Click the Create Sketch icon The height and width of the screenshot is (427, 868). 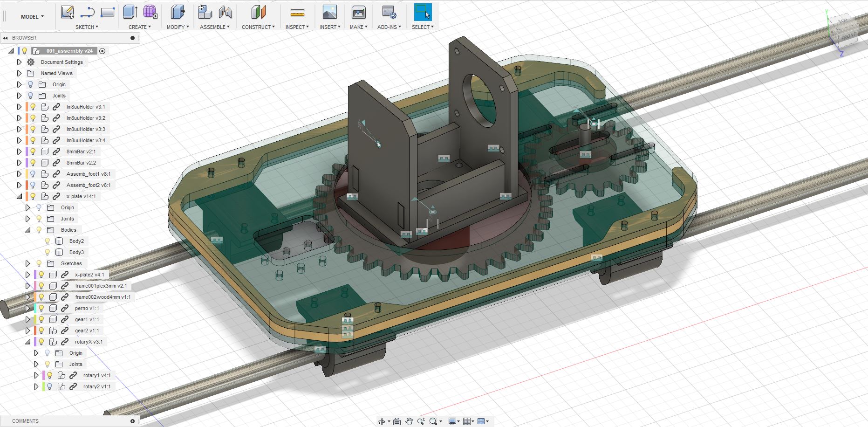click(67, 13)
